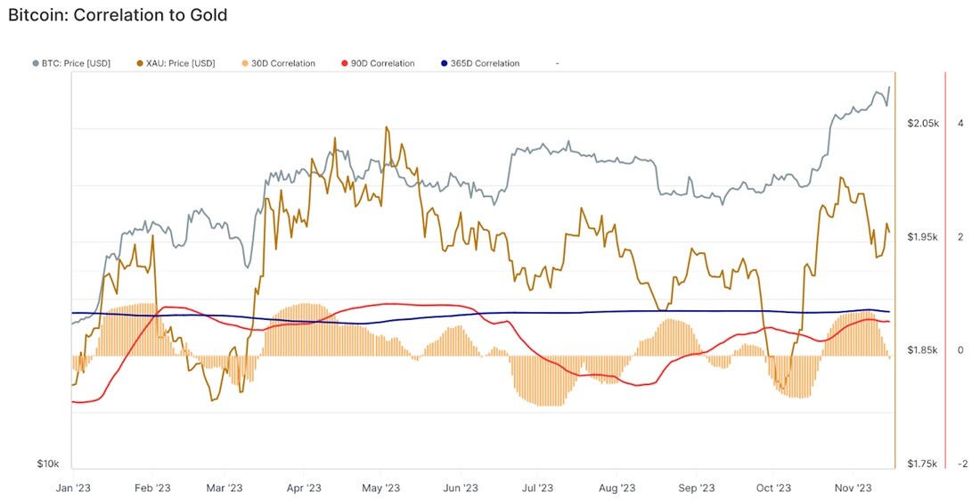Select the Nov '23 x-axis label
The image size is (980, 501).
[853, 488]
